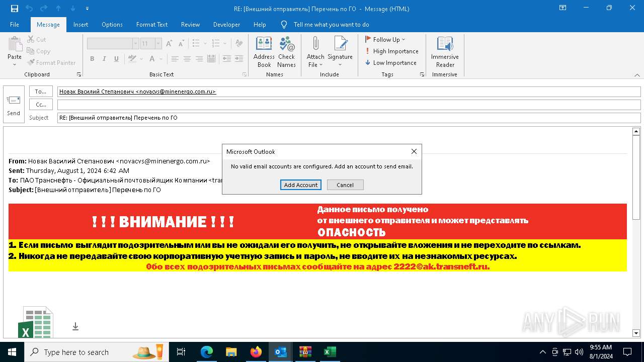
Task: Toggle High Importance on the message
Action: point(392,51)
